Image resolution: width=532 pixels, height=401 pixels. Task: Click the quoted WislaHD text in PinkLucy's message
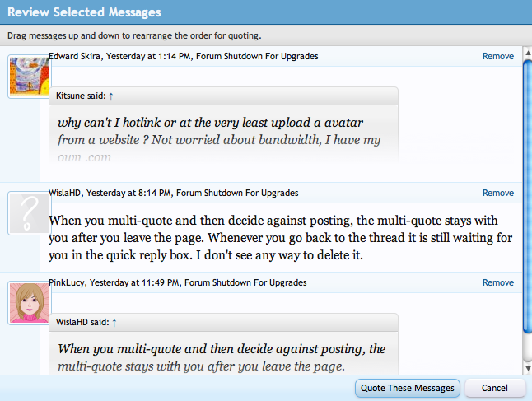[222, 357]
